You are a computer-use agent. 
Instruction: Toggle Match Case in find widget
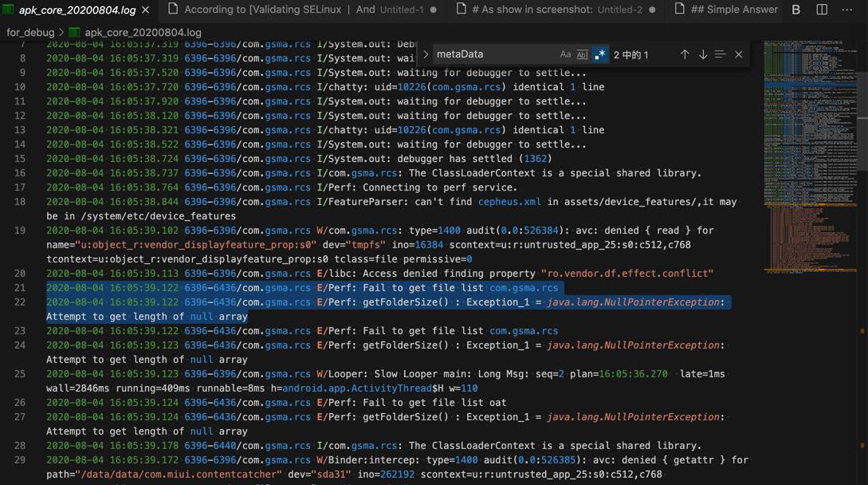[x=565, y=54]
